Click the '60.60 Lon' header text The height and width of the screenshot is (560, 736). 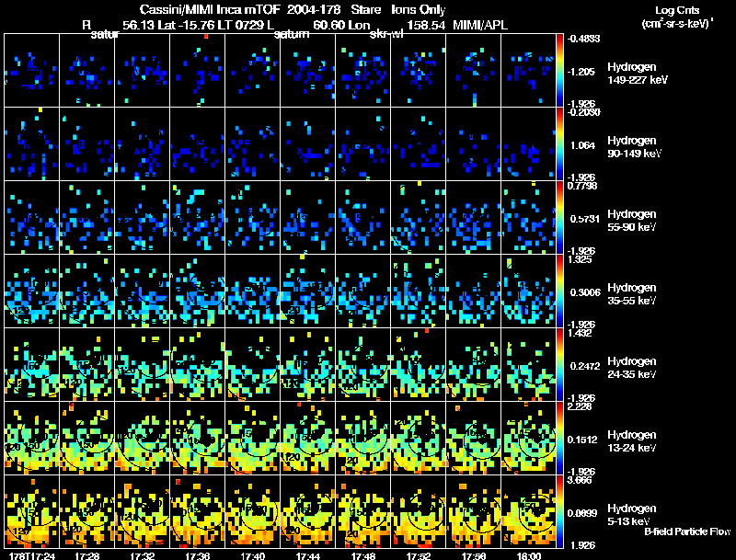point(341,25)
